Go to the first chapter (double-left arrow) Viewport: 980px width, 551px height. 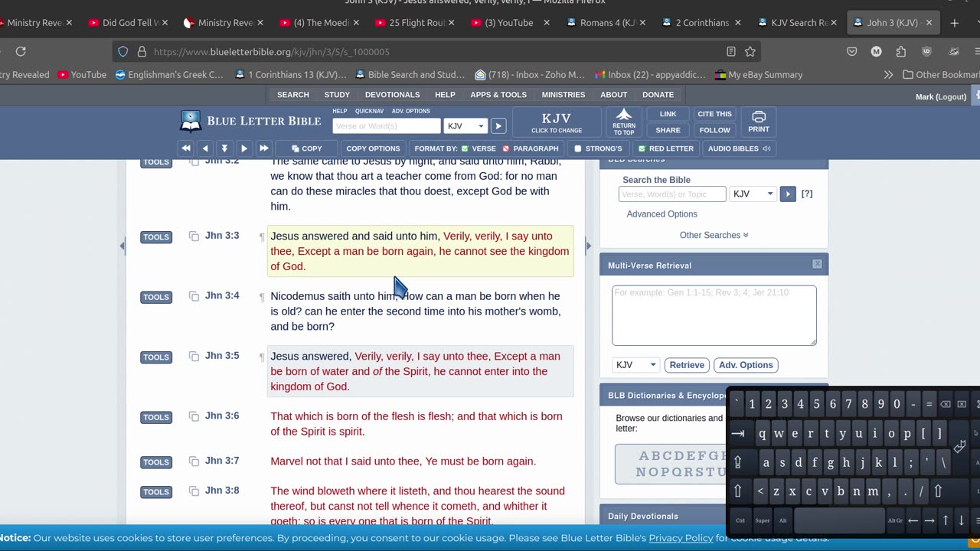[186, 148]
